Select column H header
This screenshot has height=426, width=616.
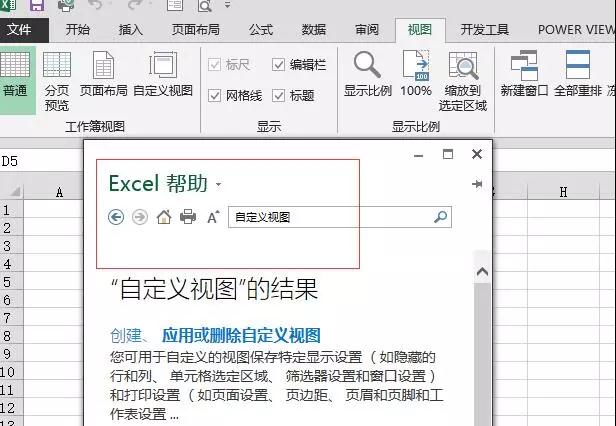click(563, 192)
